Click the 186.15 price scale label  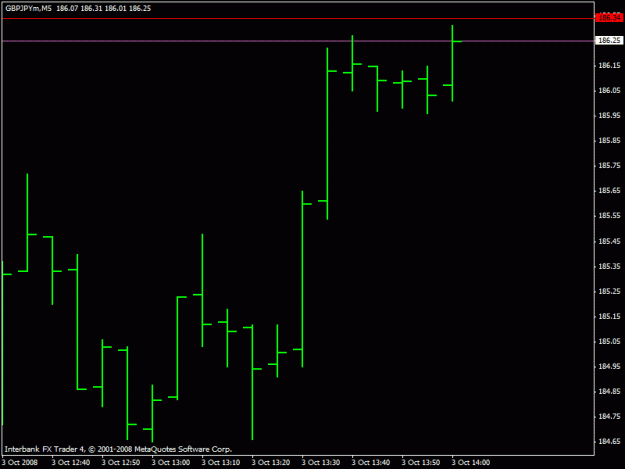pos(609,66)
